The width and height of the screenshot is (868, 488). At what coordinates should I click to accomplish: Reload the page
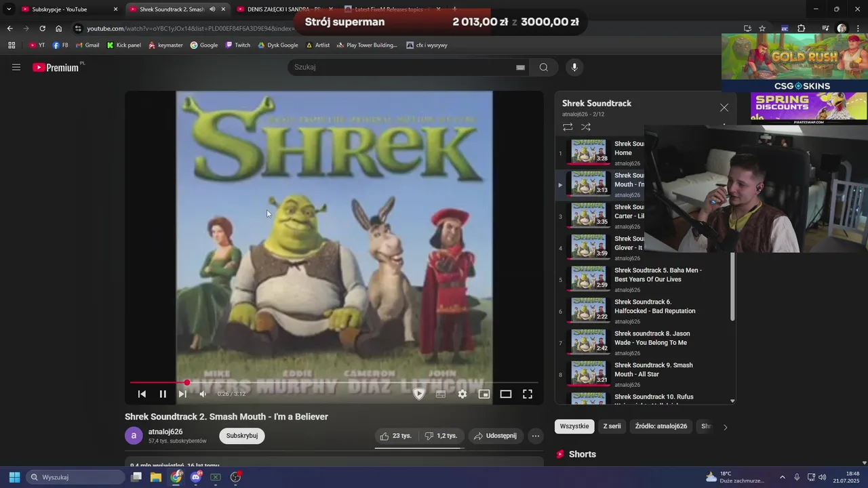pyautogui.click(x=42, y=28)
